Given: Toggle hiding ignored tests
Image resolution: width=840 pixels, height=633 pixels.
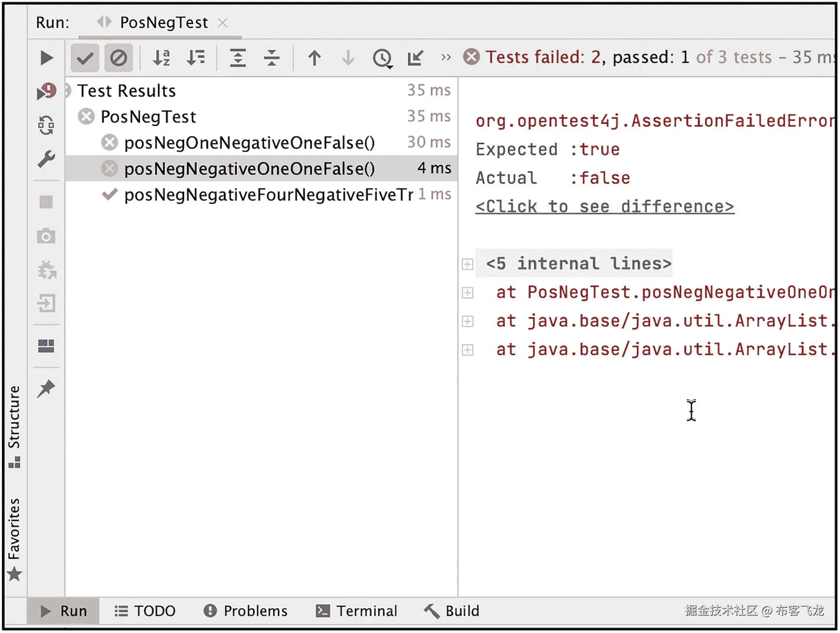Looking at the screenshot, I should (x=118, y=58).
